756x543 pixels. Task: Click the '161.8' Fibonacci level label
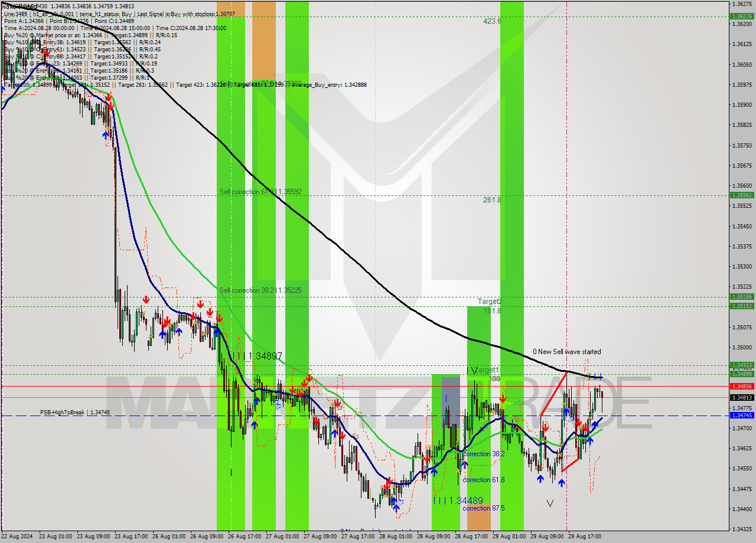click(492, 310)
